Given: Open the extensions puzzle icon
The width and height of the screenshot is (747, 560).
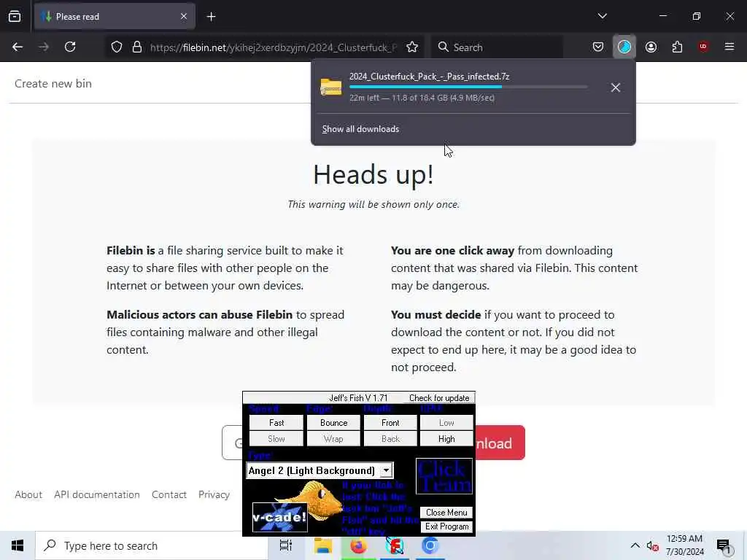Looking at the screenshot, I should [x=677, y=47].
